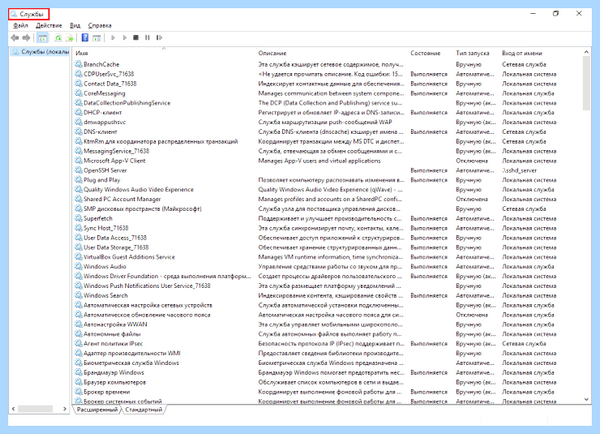Click the gear icon beside Superfetch
This screenshot has height=434, width=600.
(78, 218)
